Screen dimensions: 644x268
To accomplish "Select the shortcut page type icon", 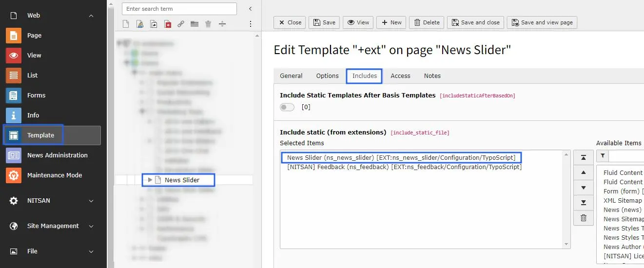I will [x=154, y=24].
